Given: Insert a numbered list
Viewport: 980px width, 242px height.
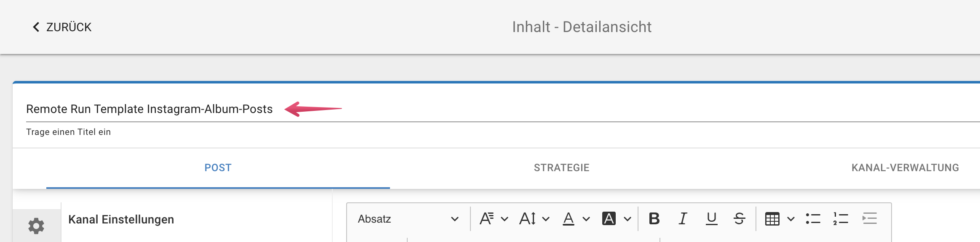Looking at the screenshot, I should coord(841,219).
